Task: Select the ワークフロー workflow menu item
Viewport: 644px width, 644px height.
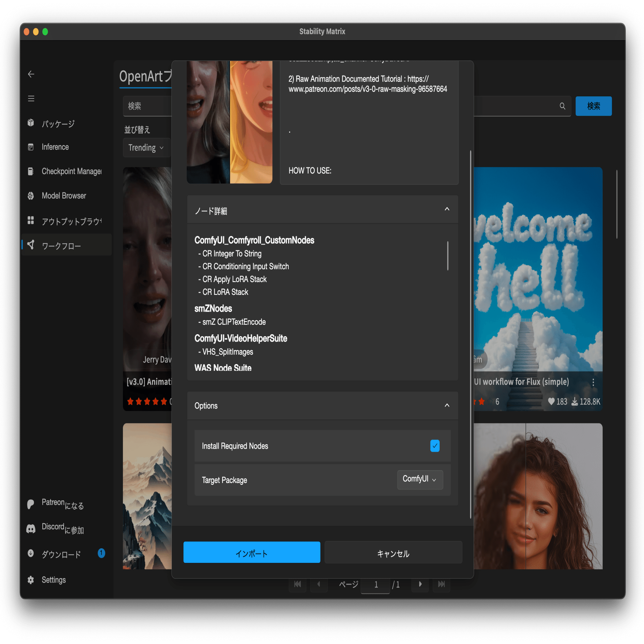Action: [61, 246]
